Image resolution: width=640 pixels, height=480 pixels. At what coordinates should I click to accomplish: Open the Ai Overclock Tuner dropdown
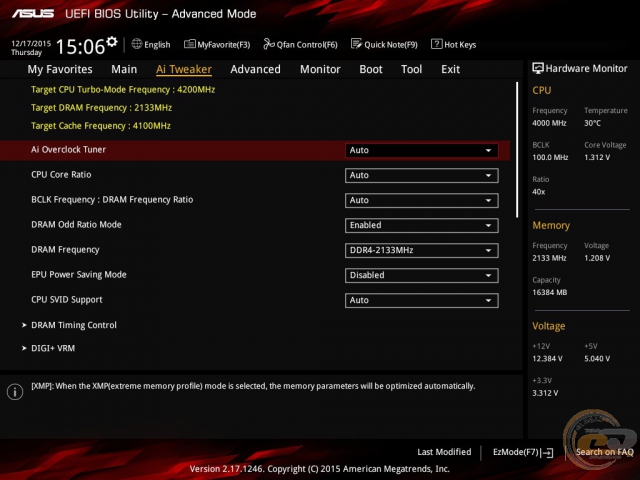(x=421, y=150)
